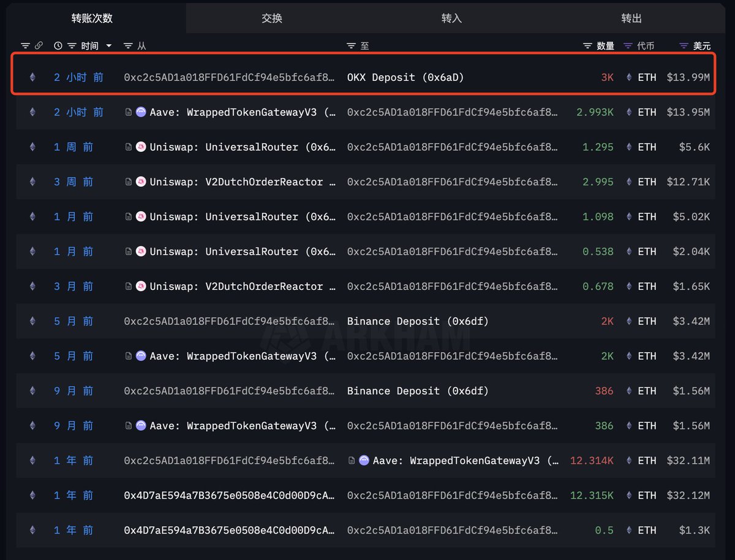Click the $1.65K USD value
Image resolution: width=735 pixels, height=560 pixels.
(x=692, y=287)
